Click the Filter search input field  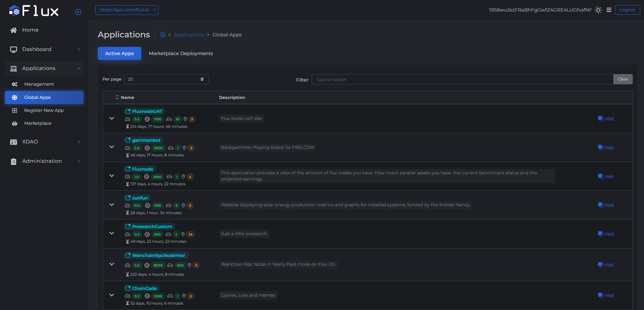462,79
